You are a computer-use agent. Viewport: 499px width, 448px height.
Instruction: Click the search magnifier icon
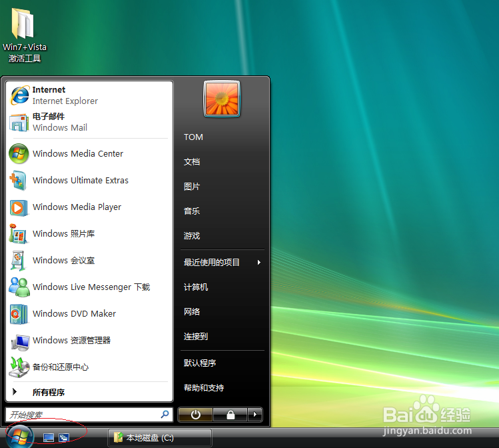click(165, 414)
